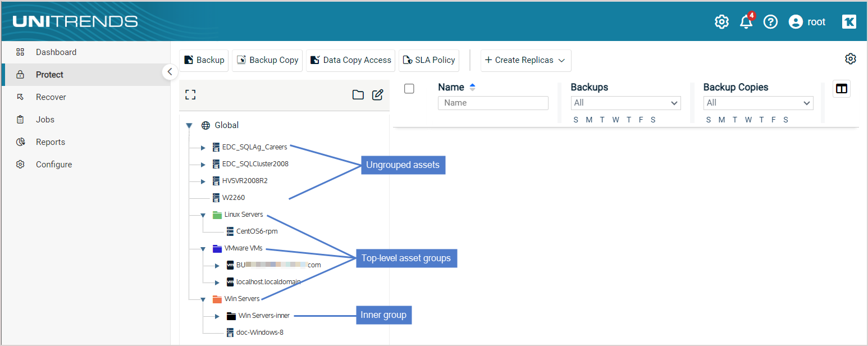Click the Data Copy Access button
The width and height of the screenshot is (868, 346).
coord(351,60)
